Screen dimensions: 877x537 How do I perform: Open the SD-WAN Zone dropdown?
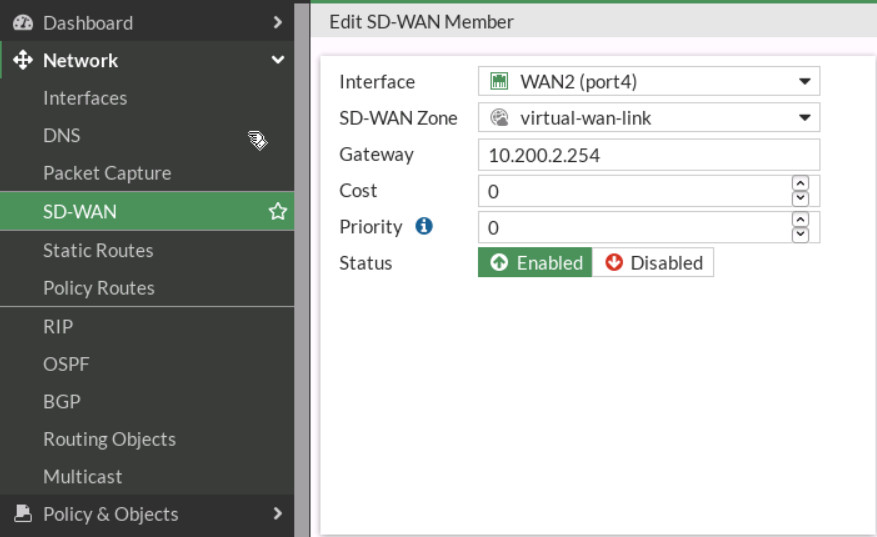coord(804,118)
